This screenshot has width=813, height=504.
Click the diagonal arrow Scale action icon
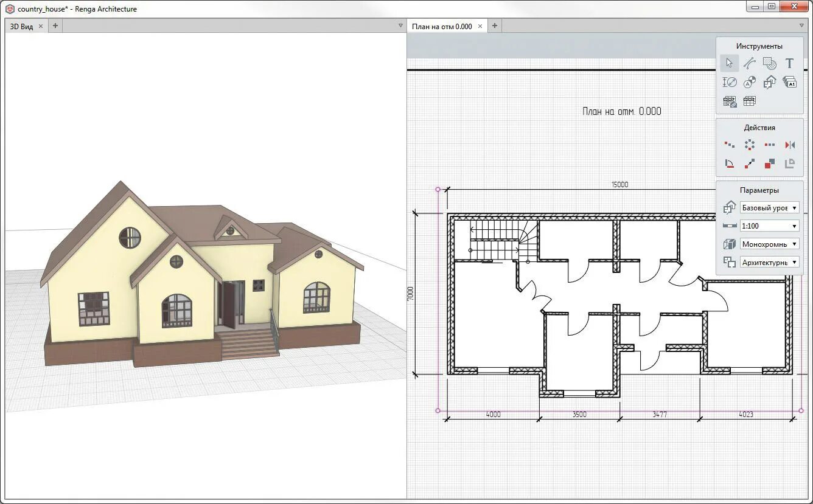750,164
